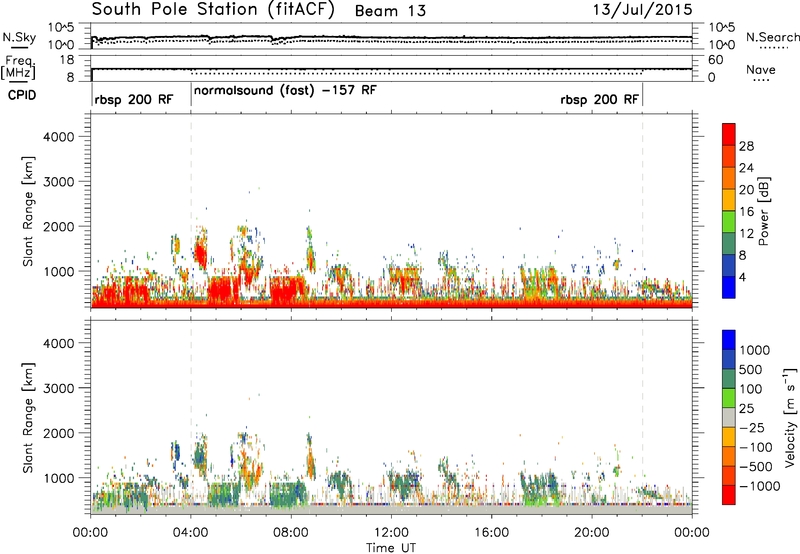800x554 pixels.
Task: Click the 'N.Search' legend label
Action: tap(772, 37)
